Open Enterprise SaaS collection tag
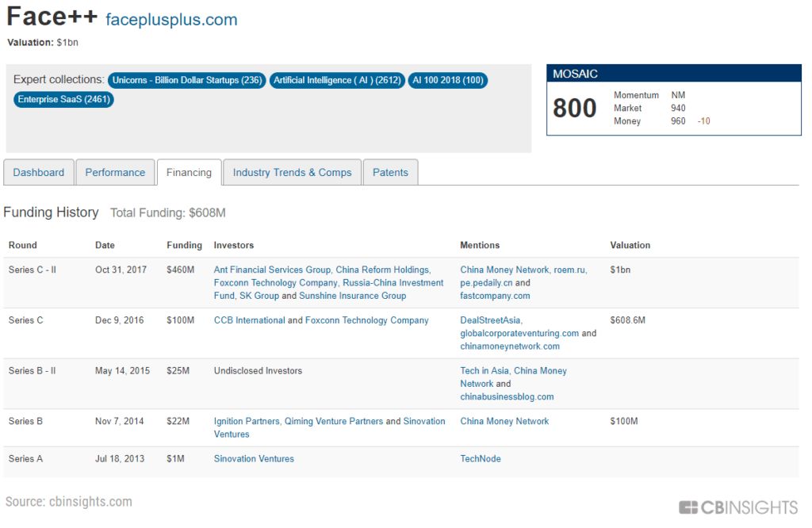812x528 pixels. (63, 99)
